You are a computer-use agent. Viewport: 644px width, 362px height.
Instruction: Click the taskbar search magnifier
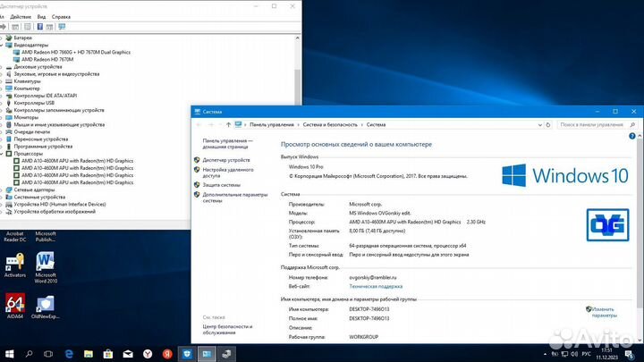[x=29, y=354]
